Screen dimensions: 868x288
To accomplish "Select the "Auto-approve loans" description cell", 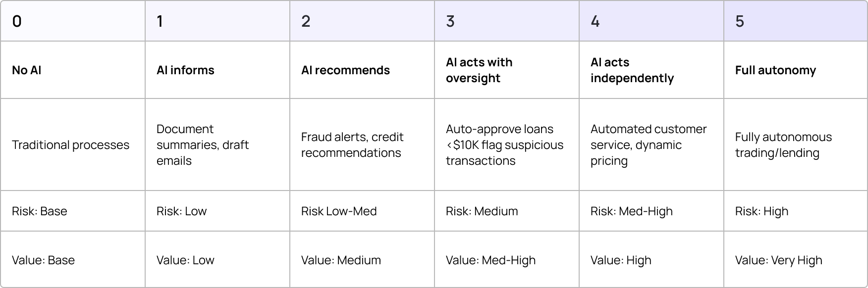I will [504, 145].
